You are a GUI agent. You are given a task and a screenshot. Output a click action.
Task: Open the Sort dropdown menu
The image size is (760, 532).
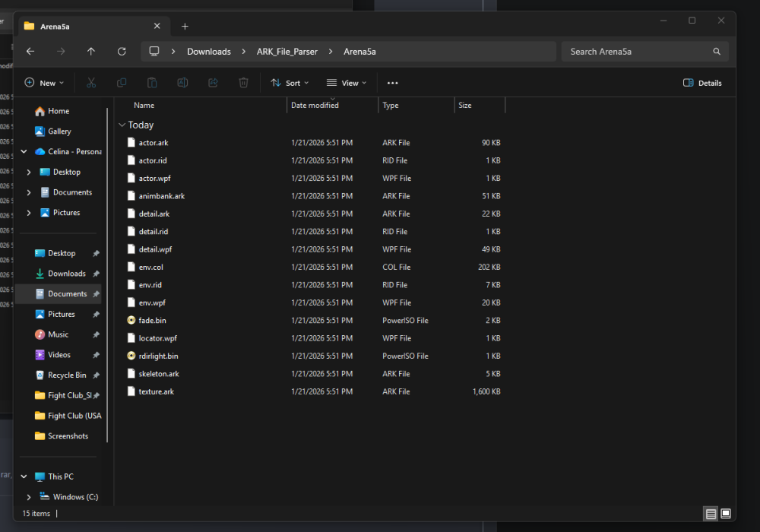290,83
